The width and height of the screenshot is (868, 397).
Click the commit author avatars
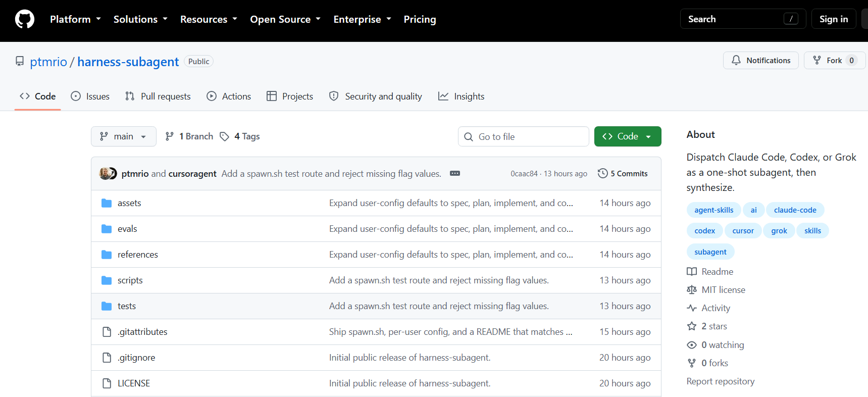108,173
